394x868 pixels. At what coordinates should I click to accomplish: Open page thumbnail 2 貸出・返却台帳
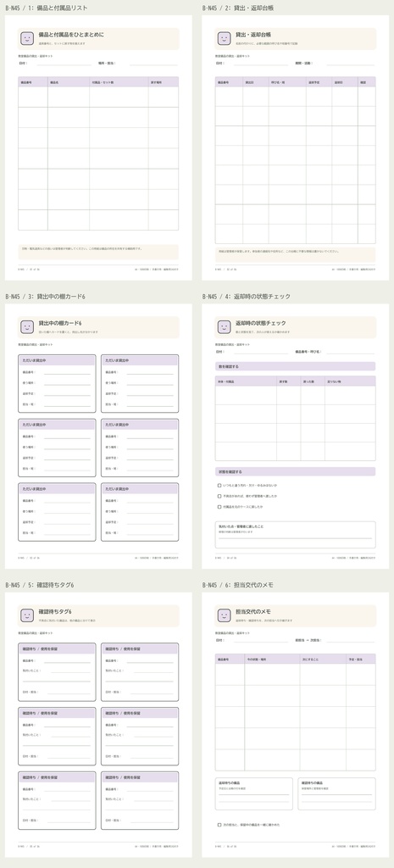tap(296, 147)
